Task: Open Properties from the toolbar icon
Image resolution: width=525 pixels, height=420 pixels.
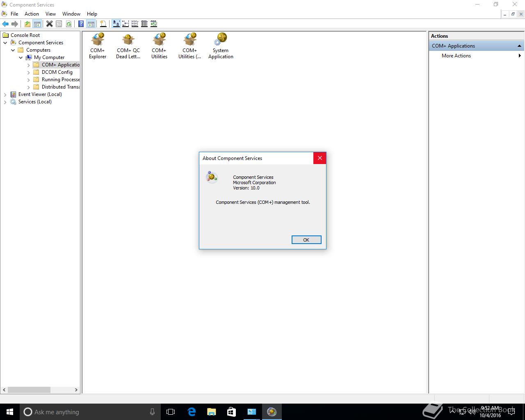Action: 59,24
